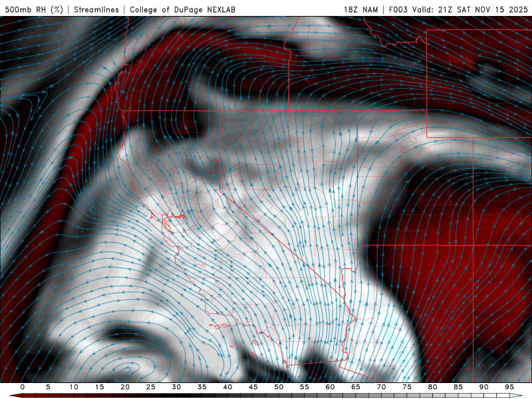
Task: Click the "35" value on color scale
Action: (202, 387)
